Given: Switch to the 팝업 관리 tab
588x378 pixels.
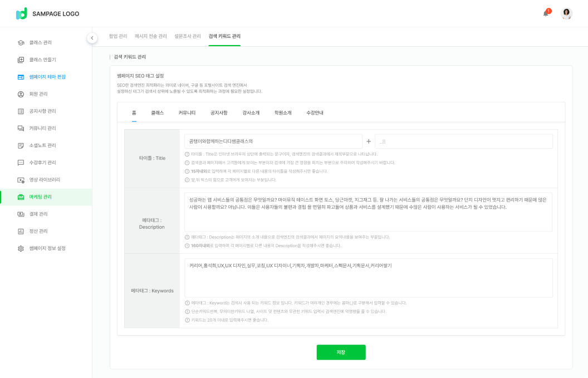Looking at the screenshot, I should pos(118,36).
